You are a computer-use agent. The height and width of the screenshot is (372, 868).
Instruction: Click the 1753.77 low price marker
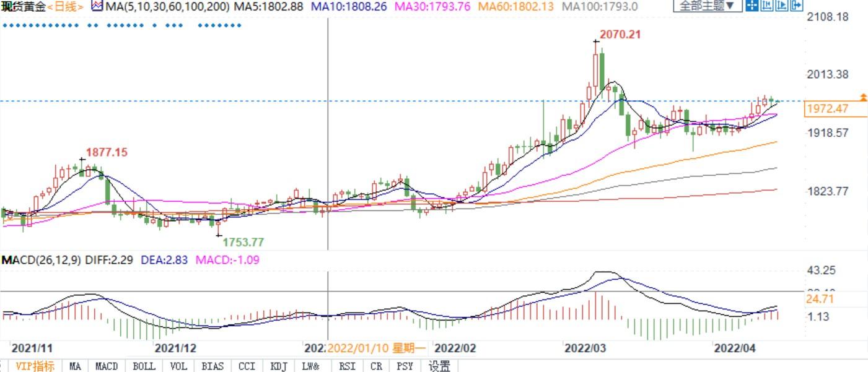click(x=243, y=241)
